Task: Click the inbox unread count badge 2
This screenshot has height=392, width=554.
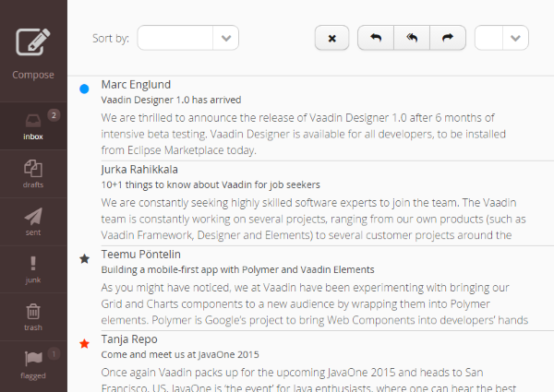Action: click(54, 115)
